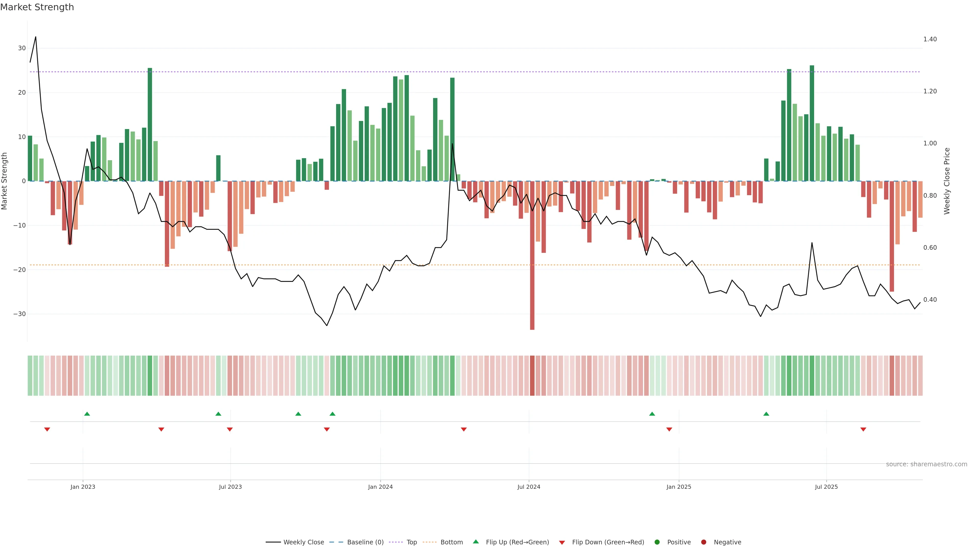Click the green Positive legend dot
Image resolution: width=980 pixels, height=551 pixels.
(657, 542)
